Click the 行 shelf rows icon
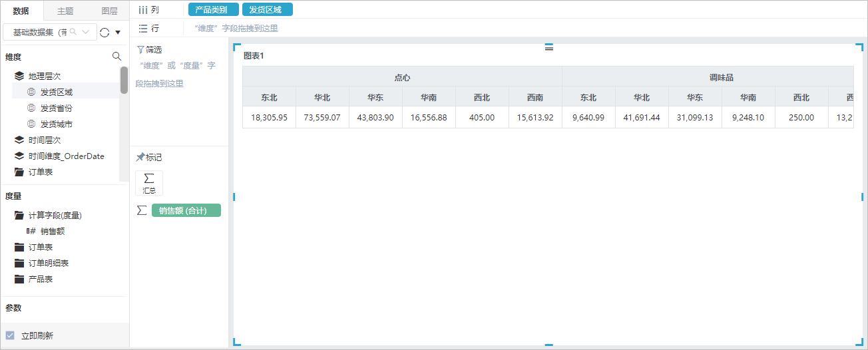Image resolution: width=868 pixels, height=350 pixels. pos(142,29)
